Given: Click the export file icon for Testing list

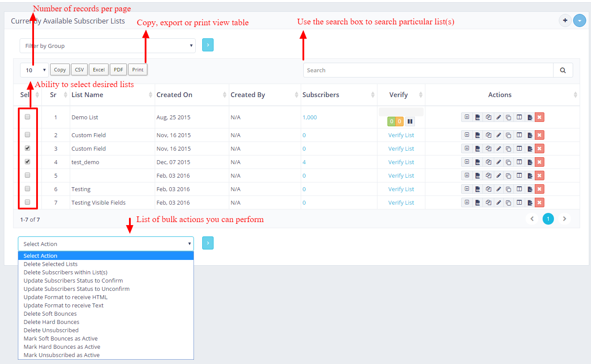Looking at the screenshot, I should pyautogui.click(x=530, y=189).
